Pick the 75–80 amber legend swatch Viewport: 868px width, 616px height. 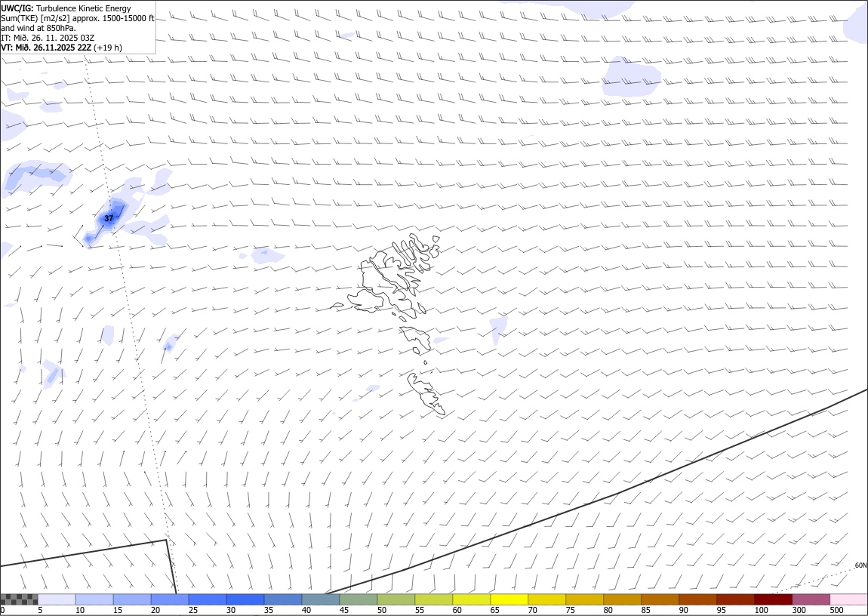pos(584,599)
